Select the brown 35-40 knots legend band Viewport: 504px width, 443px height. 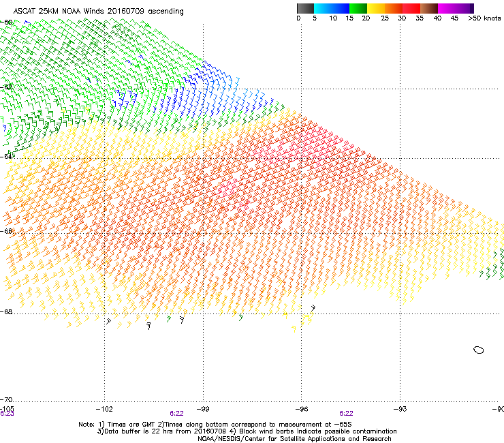coord(429,8)
